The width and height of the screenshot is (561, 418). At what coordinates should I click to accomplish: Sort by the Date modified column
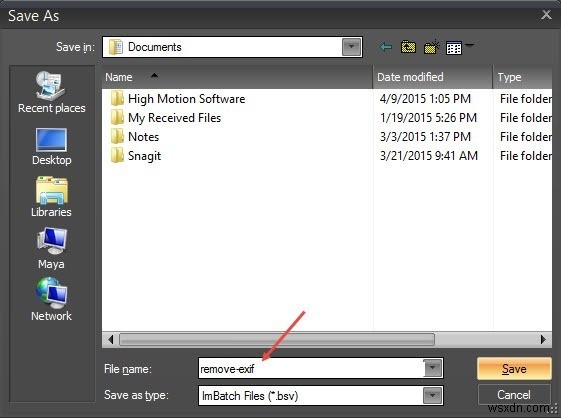point(433,77)
